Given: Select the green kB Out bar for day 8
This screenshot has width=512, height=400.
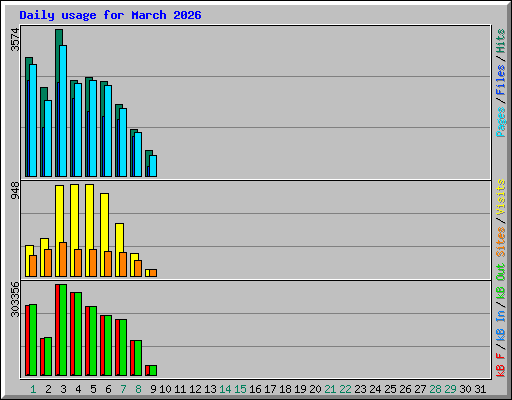Looking at the screenshot, I should (x=138, y=358).
